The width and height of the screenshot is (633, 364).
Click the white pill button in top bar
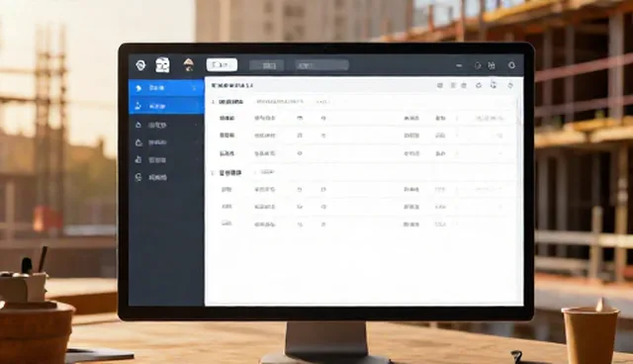point(222,64)
